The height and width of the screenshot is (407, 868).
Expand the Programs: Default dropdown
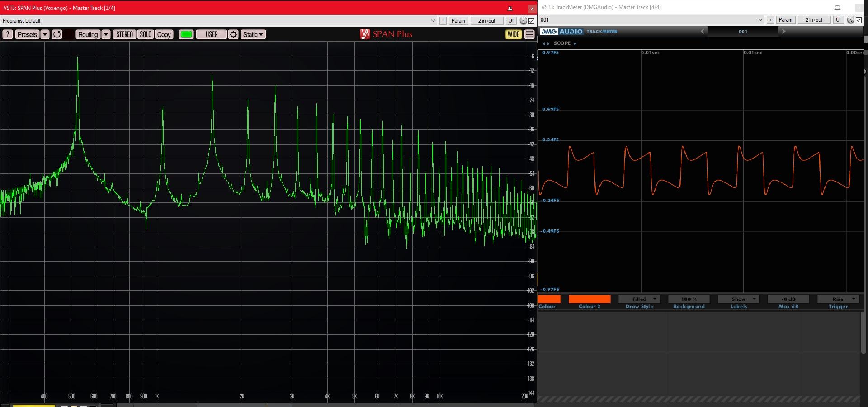pyautogui.click(x=433, y=21)
